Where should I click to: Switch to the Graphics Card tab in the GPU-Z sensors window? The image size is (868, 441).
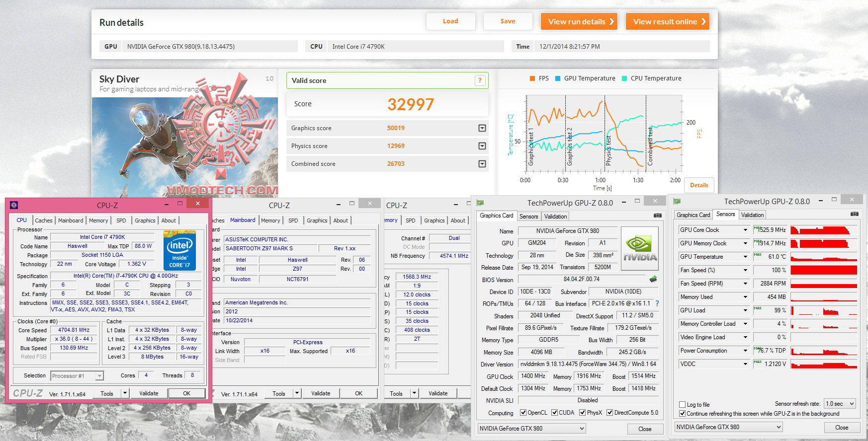[x=693, y=215]
